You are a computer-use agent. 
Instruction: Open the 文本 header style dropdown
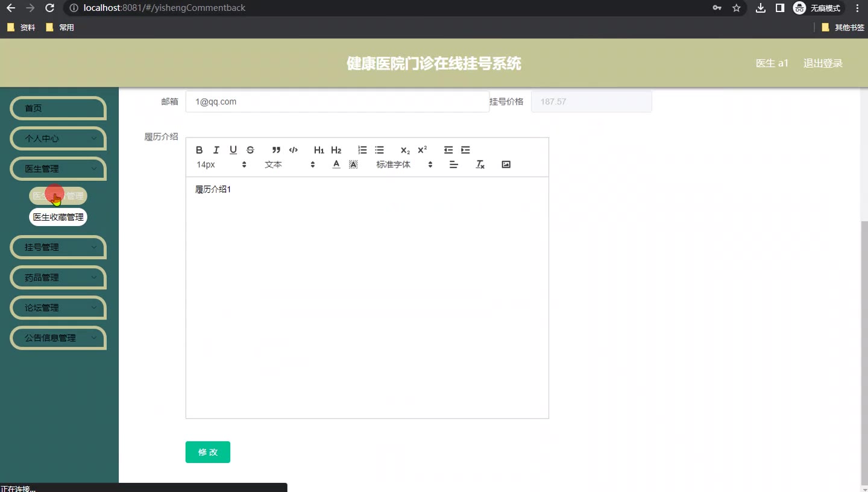click(x=289, y=165)
